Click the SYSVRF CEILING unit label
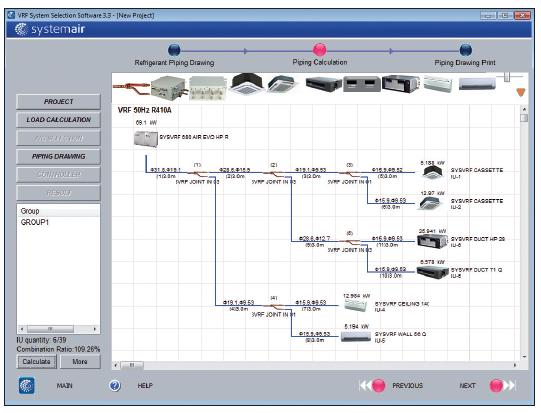The image size is (541, 413). pyautogui.click(x=402, y=304)
